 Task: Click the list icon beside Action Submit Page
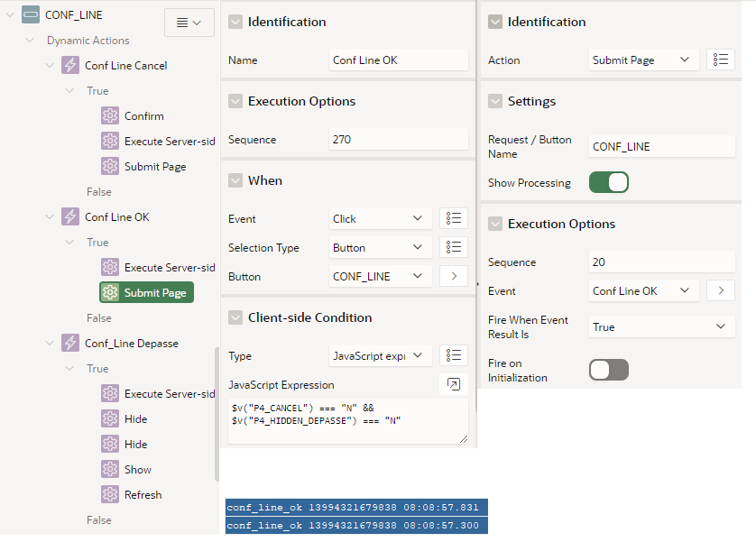click(x=720, y=60)
